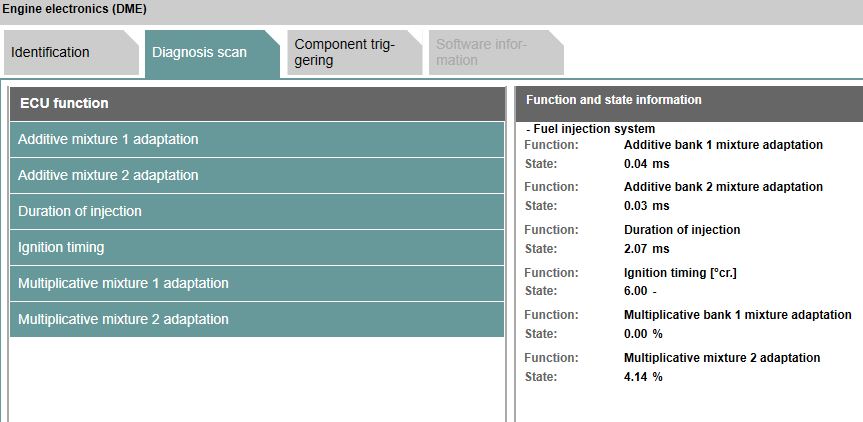
Task: Click the 4.14 % state value
Action: click(643, 377)
